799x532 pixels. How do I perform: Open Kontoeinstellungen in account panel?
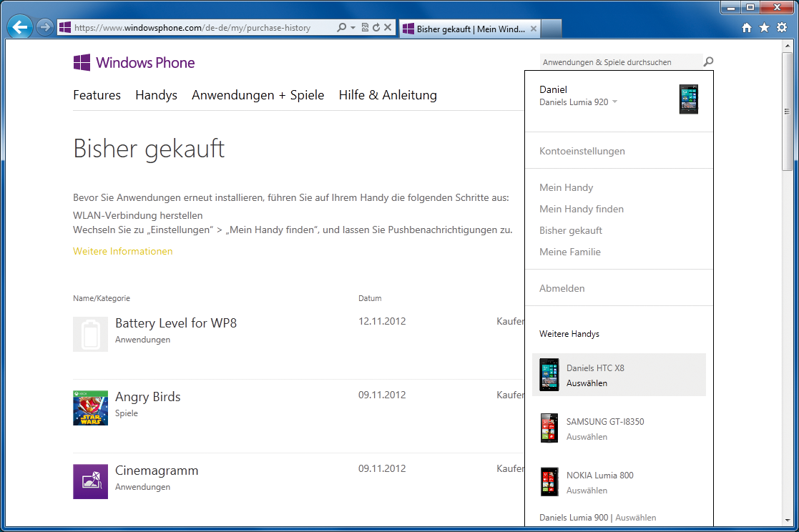coord(582,152)
